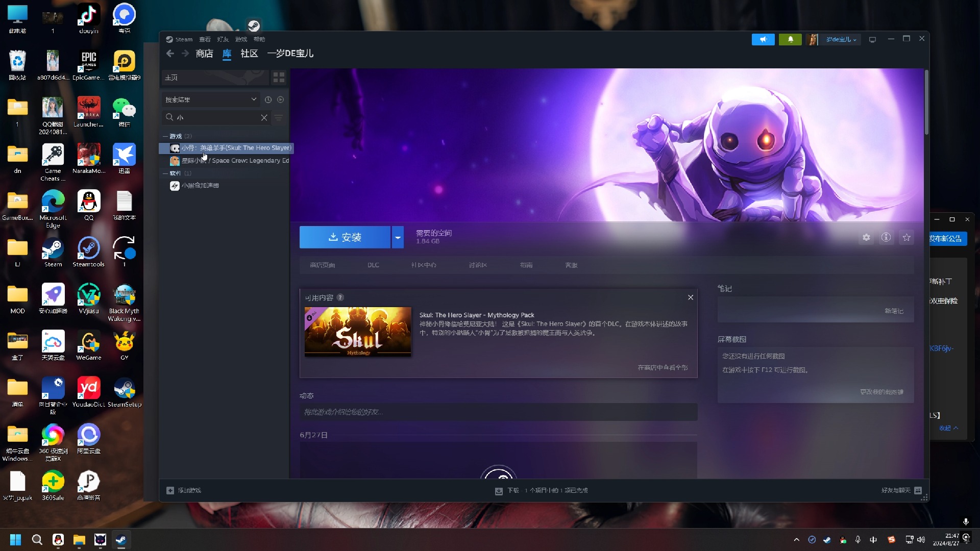Open game info icon
This screenshot has width=980, height=551.
[886, 237]
